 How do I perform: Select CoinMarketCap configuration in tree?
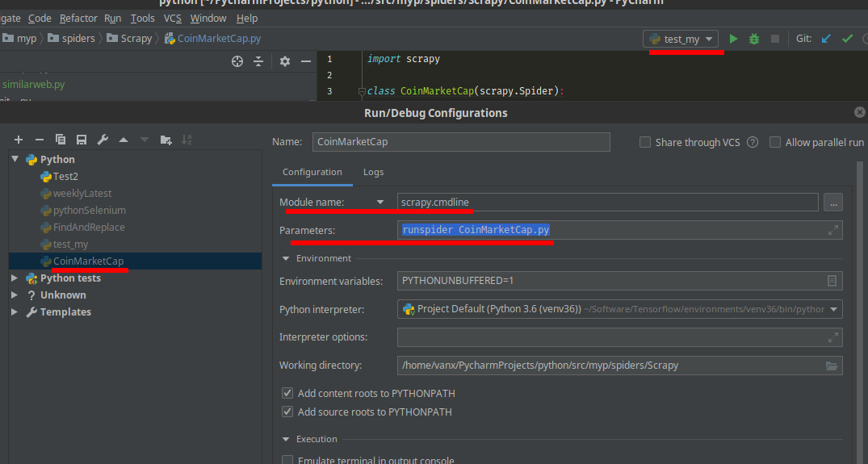(88, 261)
